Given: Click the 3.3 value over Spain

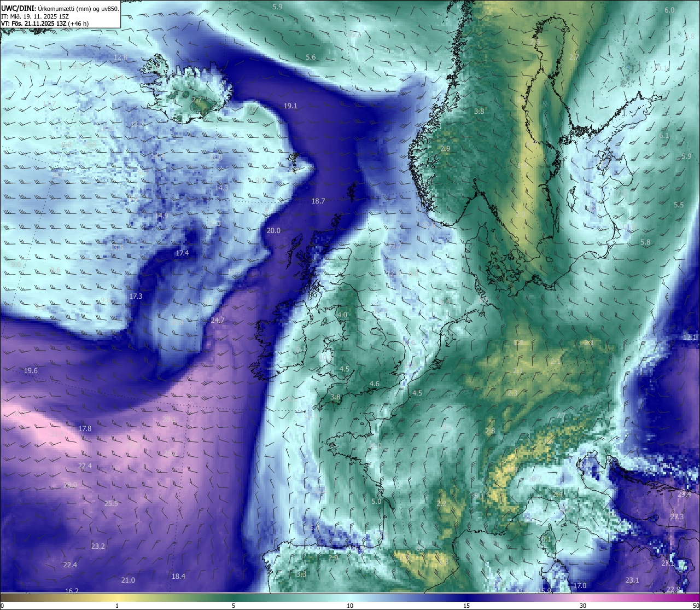Looking at the screenshot, I should tap(301, 574).
